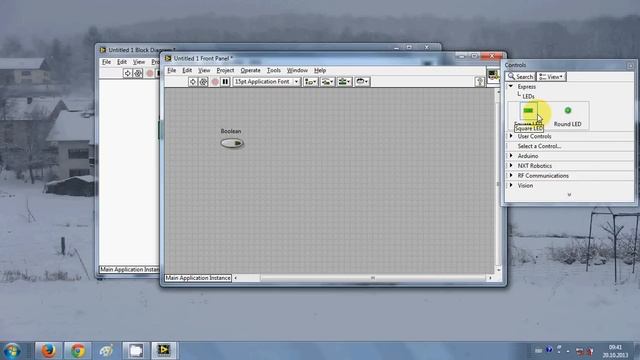Click the Context Help question mark icon

pyautogui.click(x=480, y=82)
